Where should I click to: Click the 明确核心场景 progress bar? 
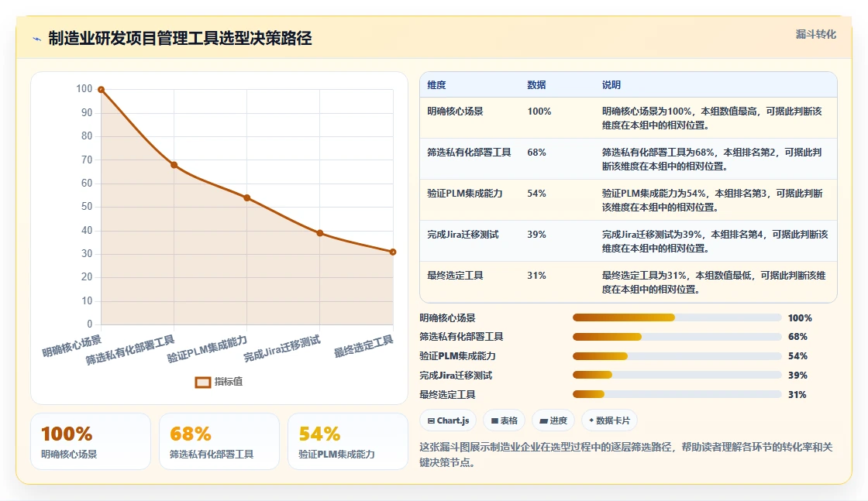click(x=677, y=317)
